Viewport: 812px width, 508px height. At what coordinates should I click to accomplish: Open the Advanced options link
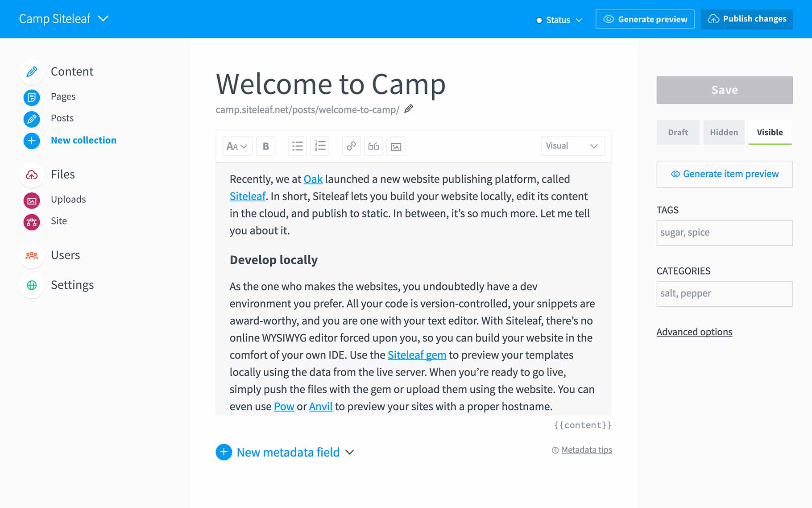[x=694, y=332]
